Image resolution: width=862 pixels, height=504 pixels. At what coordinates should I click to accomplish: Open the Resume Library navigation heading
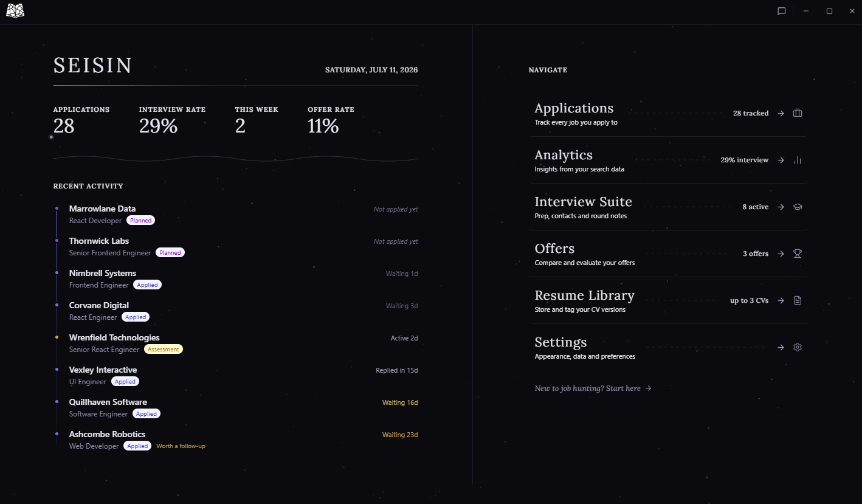(x=584, y=295)
